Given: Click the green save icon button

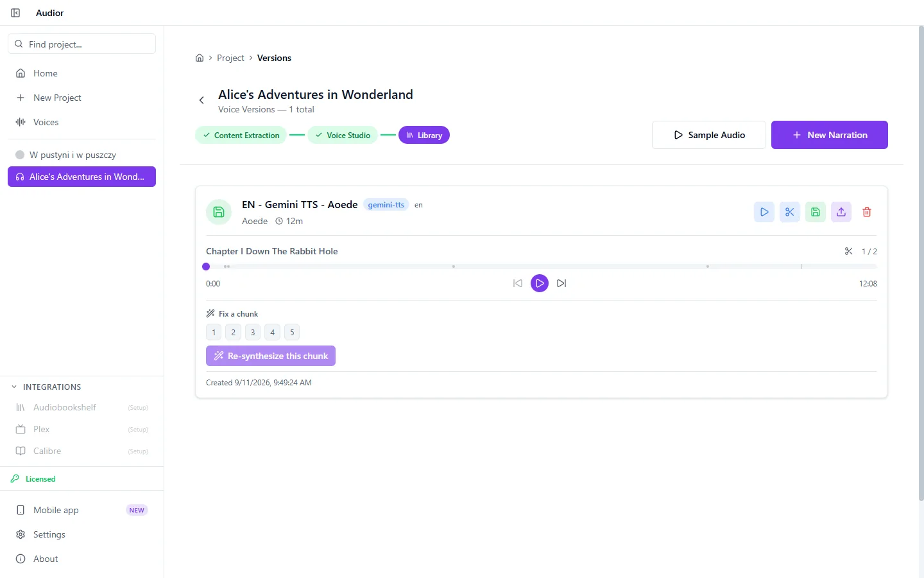Looking at the screenshot, I should coord(815,212).
